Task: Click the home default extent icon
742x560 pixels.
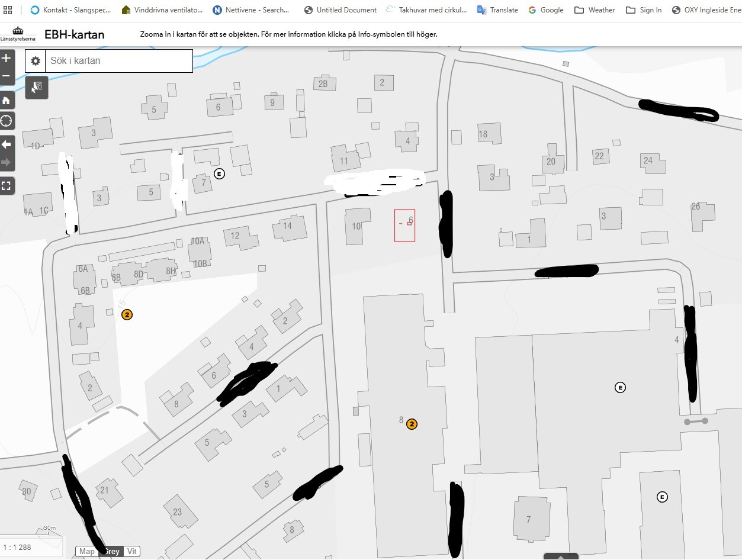Action: coord(7,100)
